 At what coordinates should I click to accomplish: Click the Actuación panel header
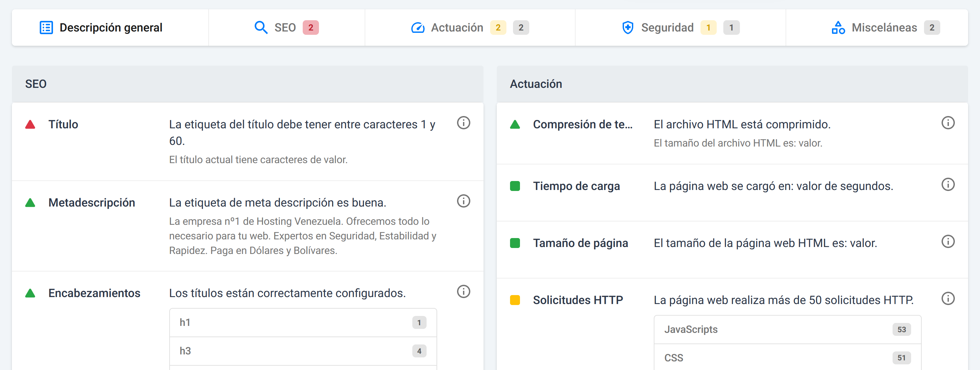[536, 84]
